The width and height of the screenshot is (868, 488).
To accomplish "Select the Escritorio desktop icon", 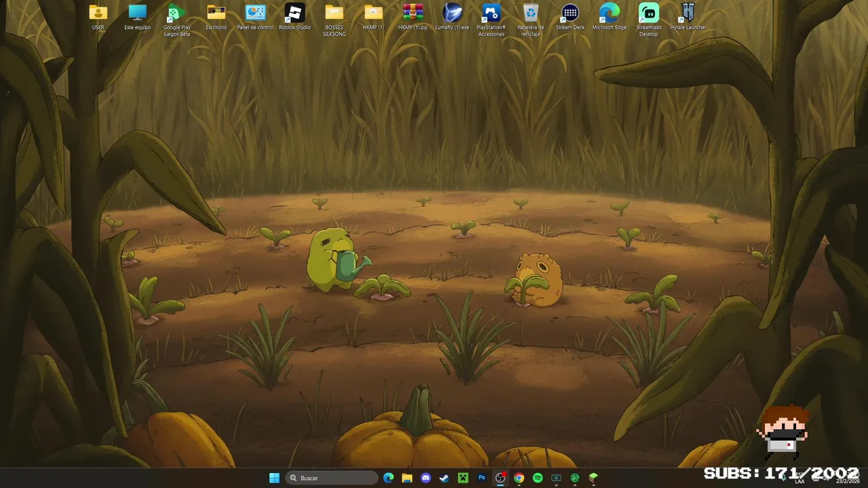I will tap(216, 18).
